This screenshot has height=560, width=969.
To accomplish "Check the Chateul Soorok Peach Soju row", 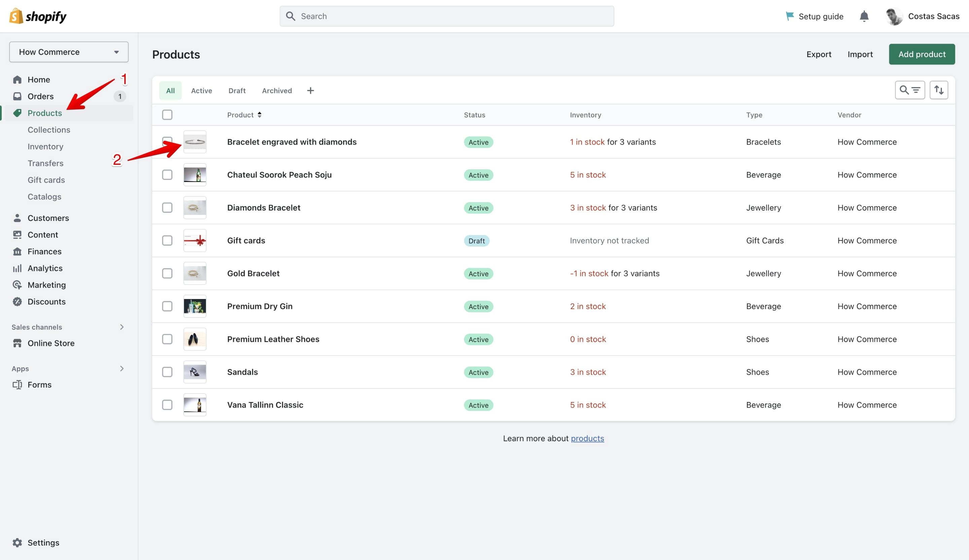I will click(x=167, y=175).
